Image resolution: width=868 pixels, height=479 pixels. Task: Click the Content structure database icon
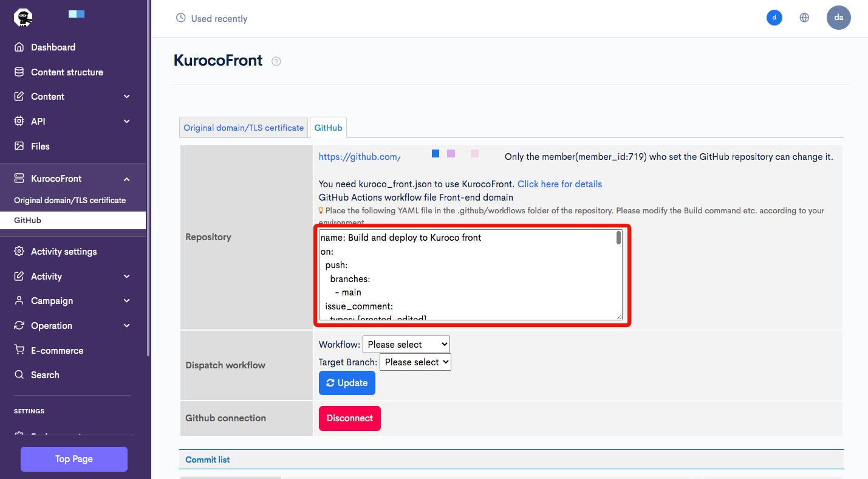tap(19, 72)
